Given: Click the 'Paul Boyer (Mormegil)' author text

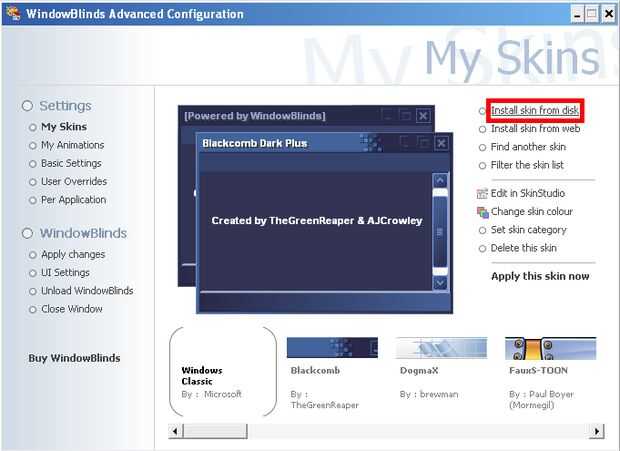Looking at the screenshot, I should (541, 400).
